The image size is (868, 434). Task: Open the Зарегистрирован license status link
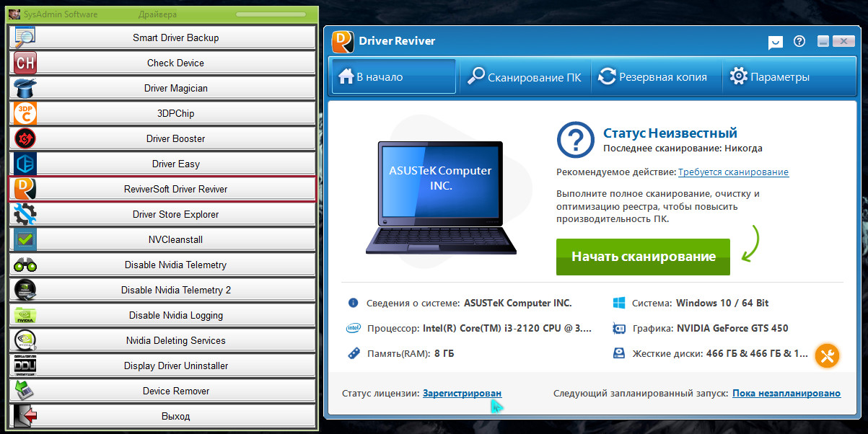tap(462, 393)
